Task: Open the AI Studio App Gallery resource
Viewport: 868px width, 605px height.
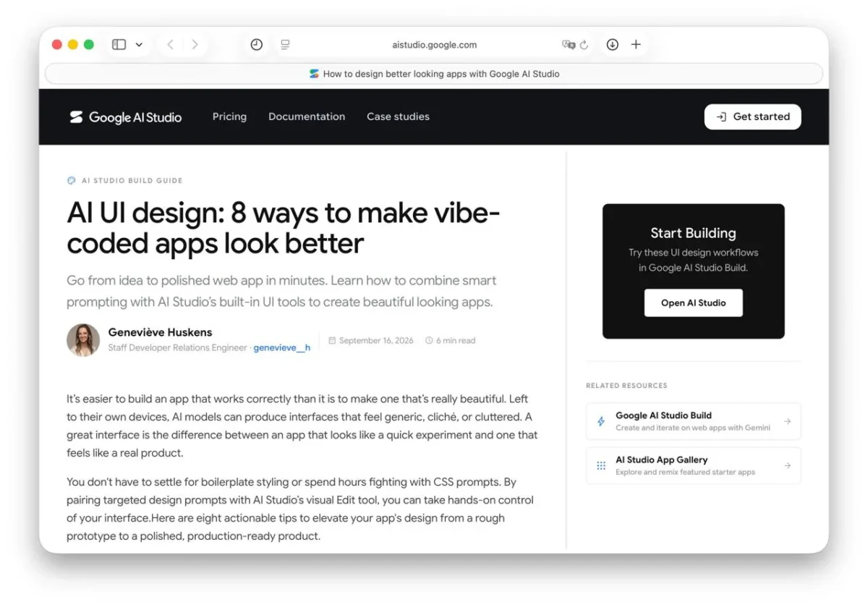Action: click(x=693, y=465)
